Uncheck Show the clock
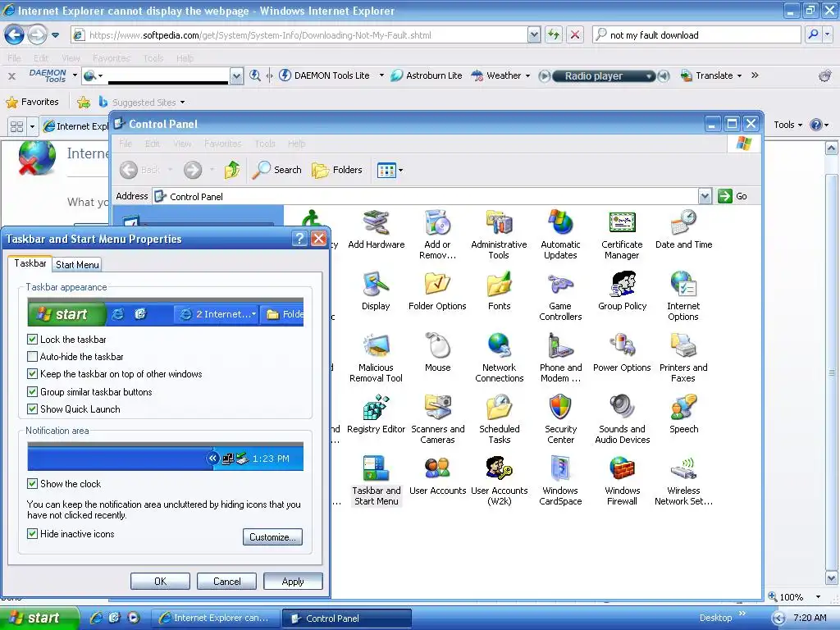Image resolution: width=840 pixels, height=630 pixels. 32,484
